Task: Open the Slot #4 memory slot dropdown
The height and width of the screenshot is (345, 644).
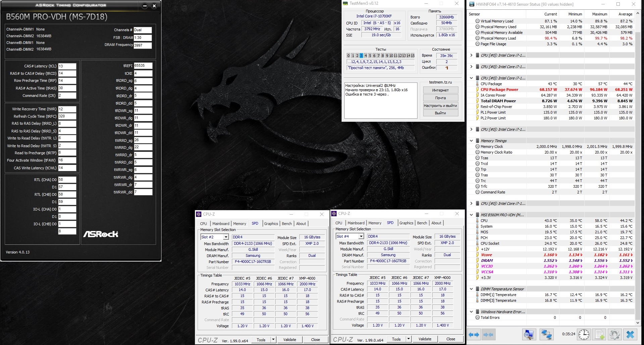Action: click(361, 236)
